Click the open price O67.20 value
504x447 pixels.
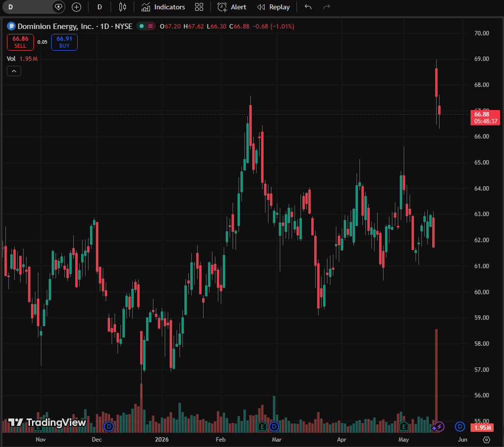coord(170,27)
